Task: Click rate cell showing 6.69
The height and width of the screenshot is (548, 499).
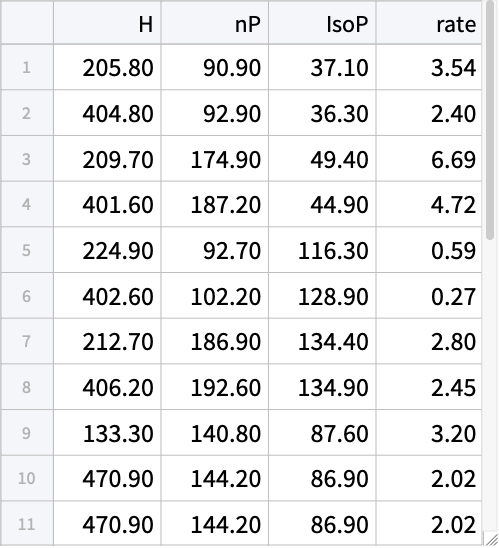Action: 429,159
